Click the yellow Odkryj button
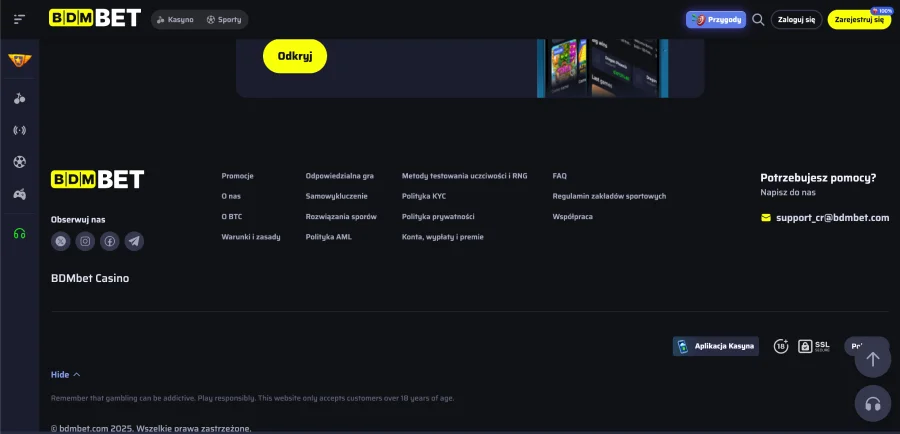This screenshot has height=434, width=900. (295, 56)
